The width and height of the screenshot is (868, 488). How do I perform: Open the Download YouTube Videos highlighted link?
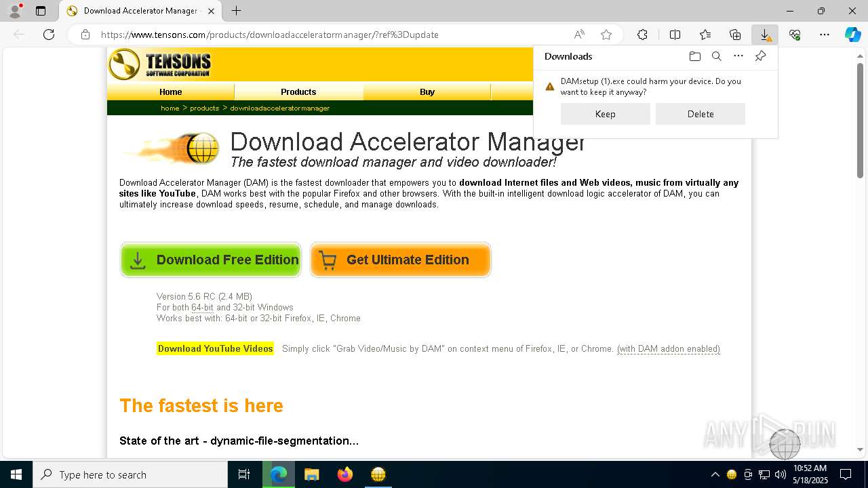pyautogui.click(x=215, y=348)
